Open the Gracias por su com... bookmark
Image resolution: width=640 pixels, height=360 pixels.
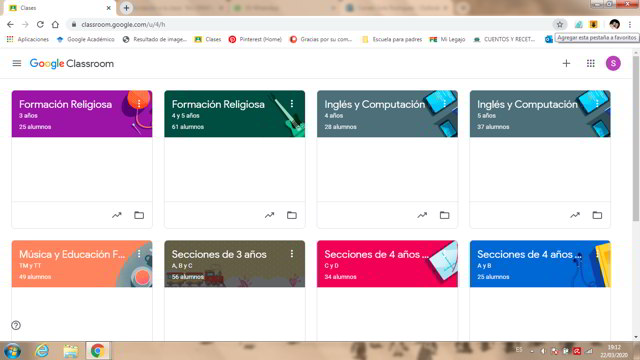[x=321, y=39]
